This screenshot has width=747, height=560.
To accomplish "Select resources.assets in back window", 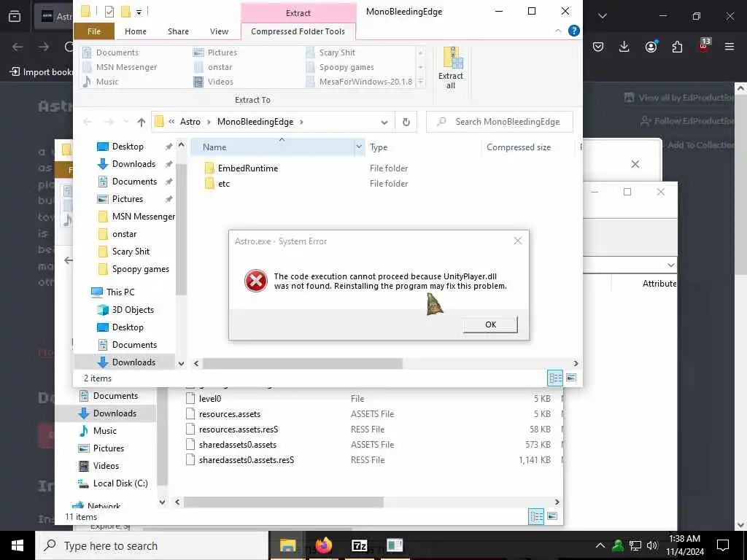I will click(x=230, y=414).
